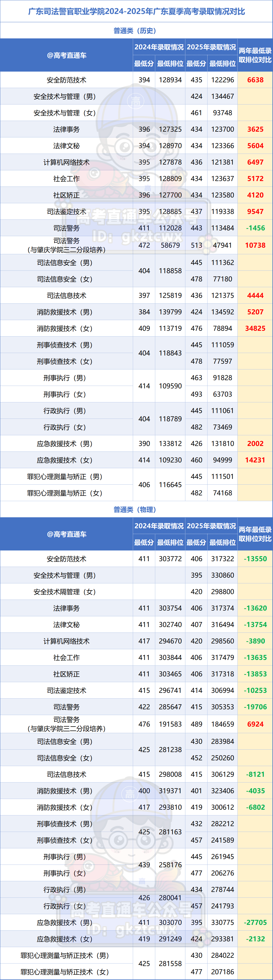
Task: Select the rank value 330860
Action: coord(223,575)
